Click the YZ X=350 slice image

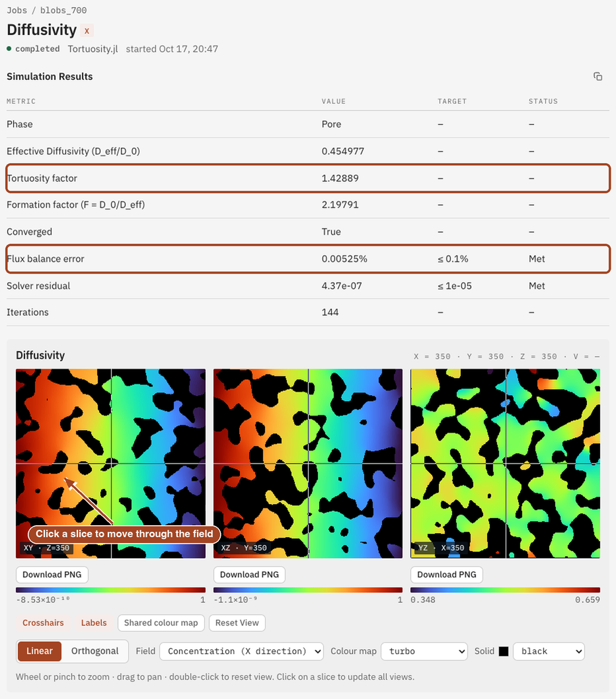506,464
